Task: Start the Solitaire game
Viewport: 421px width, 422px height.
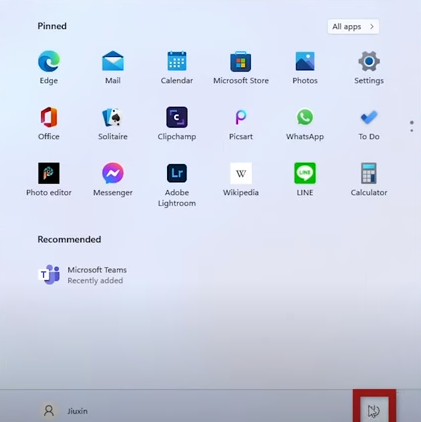Action: click(x=113, y=124)
